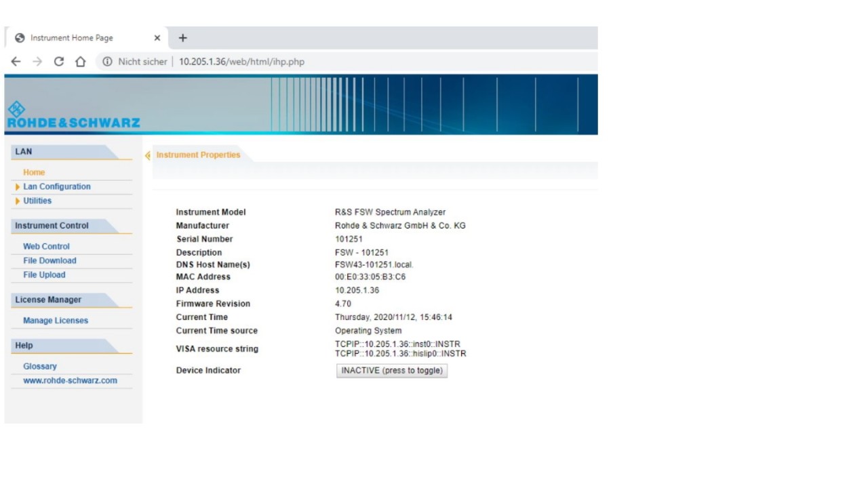Click the DNS host name FSW43-101251.local.

click(374, 265)
